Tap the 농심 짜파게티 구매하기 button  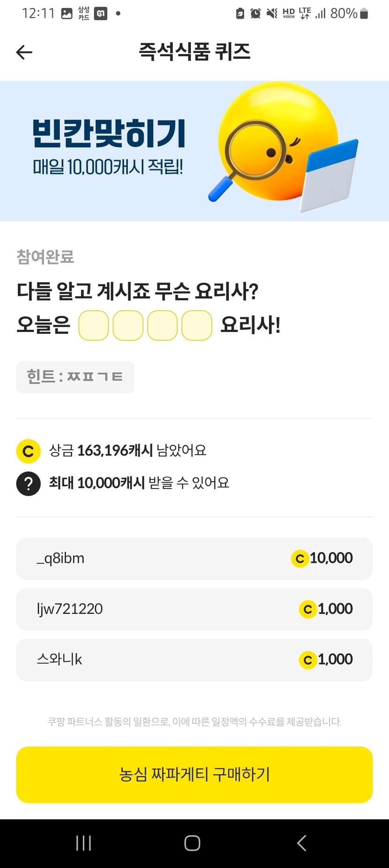pos(194,775)
